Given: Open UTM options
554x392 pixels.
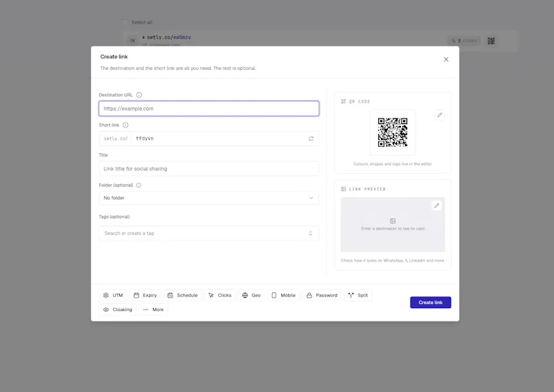Looking at the screenshot, I should coord(113,296).
